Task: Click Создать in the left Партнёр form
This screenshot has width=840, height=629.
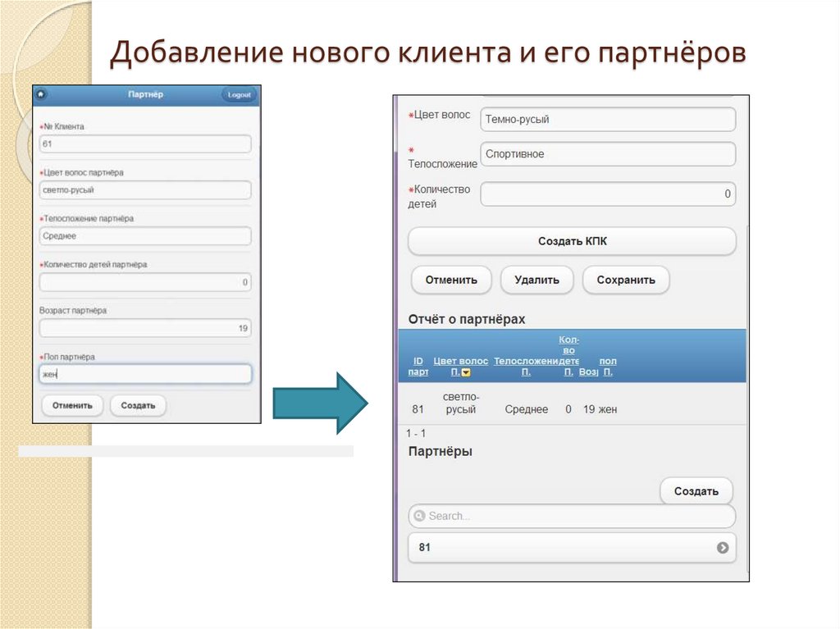Action: pyautogui.click(x=138, y=405)
